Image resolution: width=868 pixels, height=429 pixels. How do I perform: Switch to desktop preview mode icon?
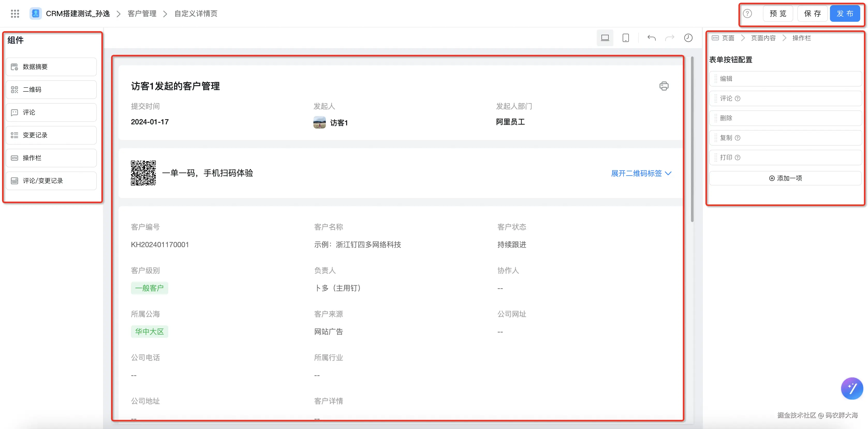coord(605,38)
